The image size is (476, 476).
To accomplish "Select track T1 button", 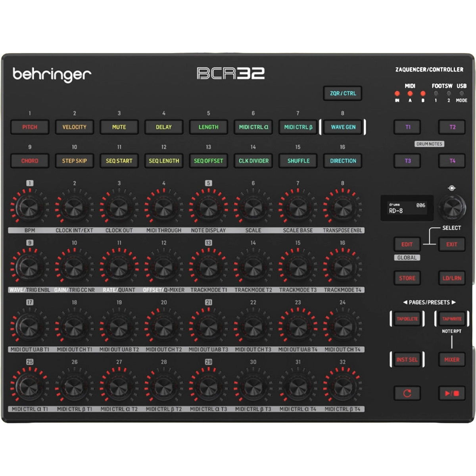I will click(x=407, y=127).
